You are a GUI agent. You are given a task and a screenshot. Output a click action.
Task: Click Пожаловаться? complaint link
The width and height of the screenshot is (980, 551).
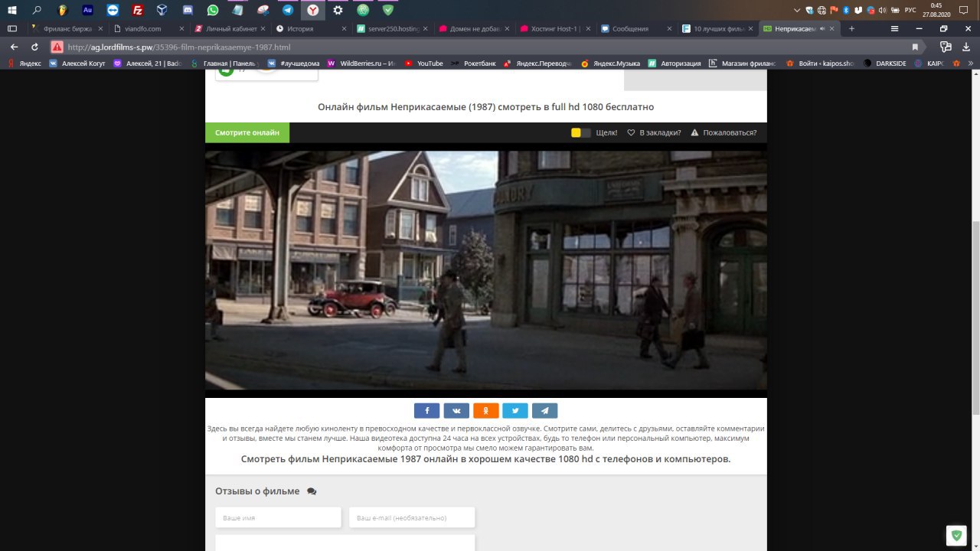[x=724, y=132]
